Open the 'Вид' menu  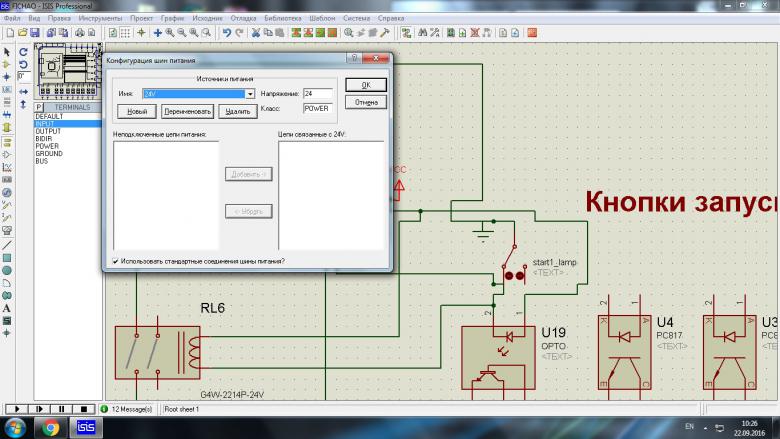click(34, 18)
